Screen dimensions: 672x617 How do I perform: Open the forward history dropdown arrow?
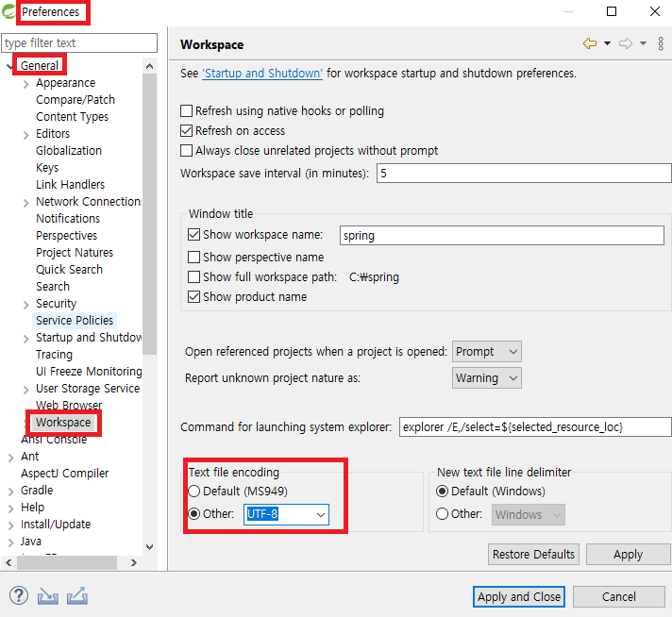[643, 43]
